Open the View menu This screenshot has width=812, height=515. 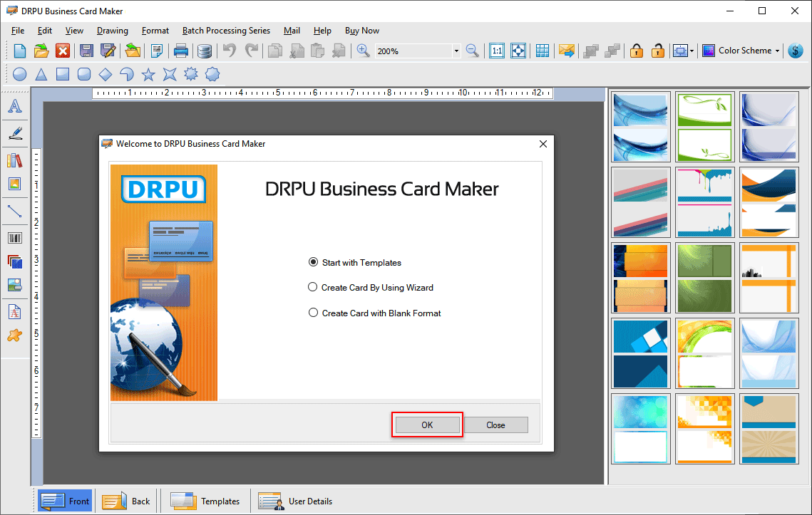74,31
